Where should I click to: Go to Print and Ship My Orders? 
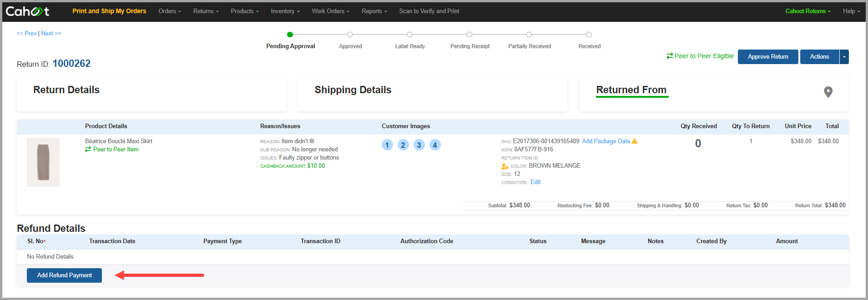coord(109,11)
